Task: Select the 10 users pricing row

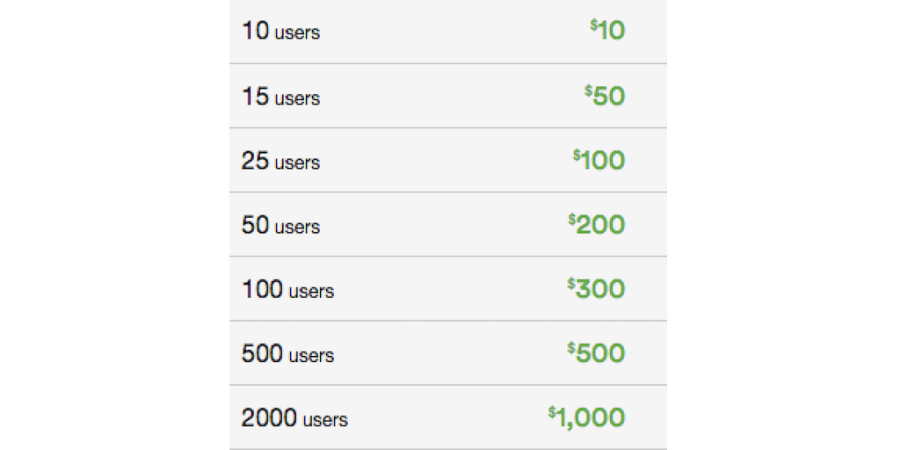Action: tap(448, 32)
